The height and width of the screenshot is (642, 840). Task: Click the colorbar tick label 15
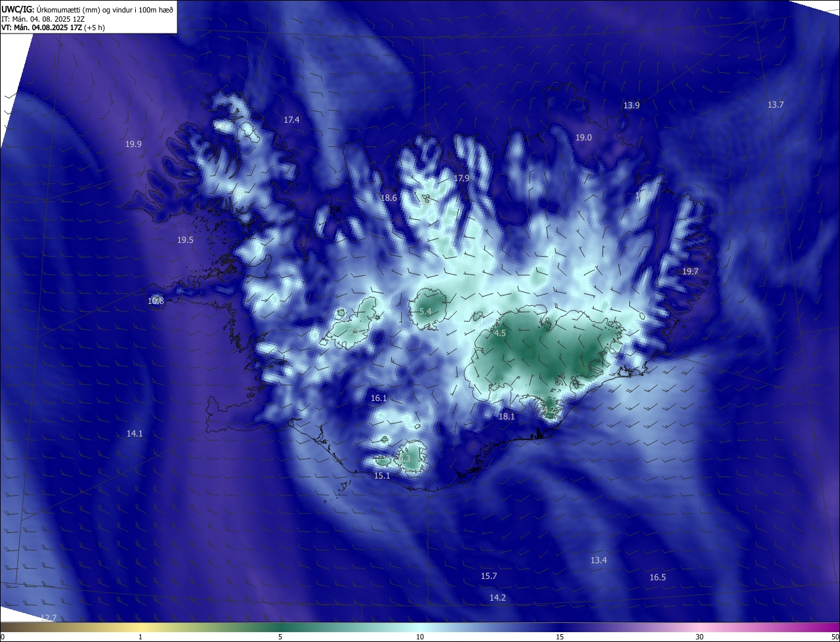pos(560,637)
